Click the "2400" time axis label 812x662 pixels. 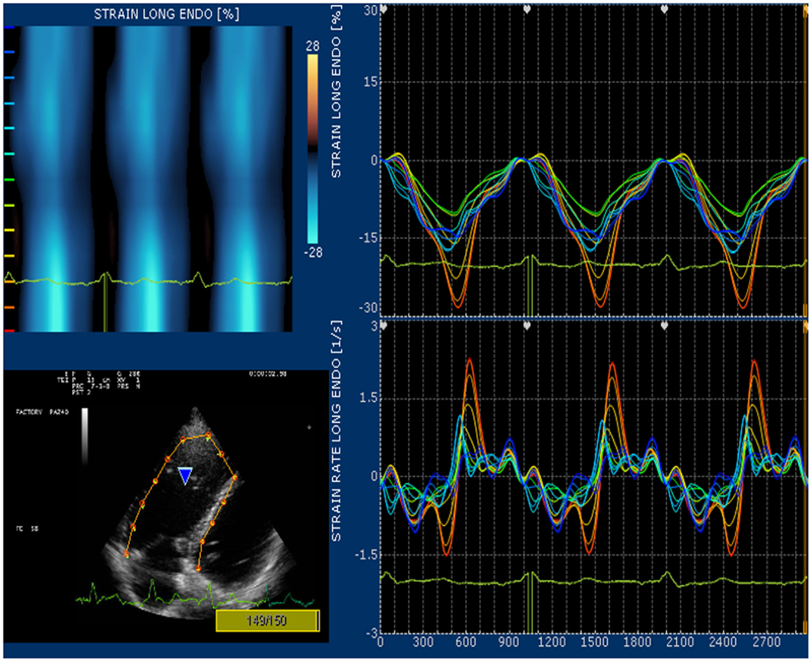click(x=724, y=642)
